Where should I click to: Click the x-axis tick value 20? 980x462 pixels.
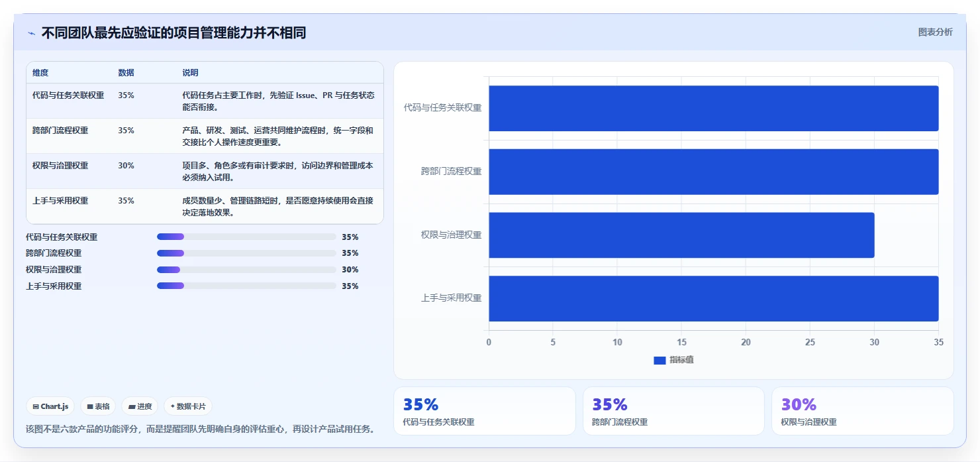746,342
